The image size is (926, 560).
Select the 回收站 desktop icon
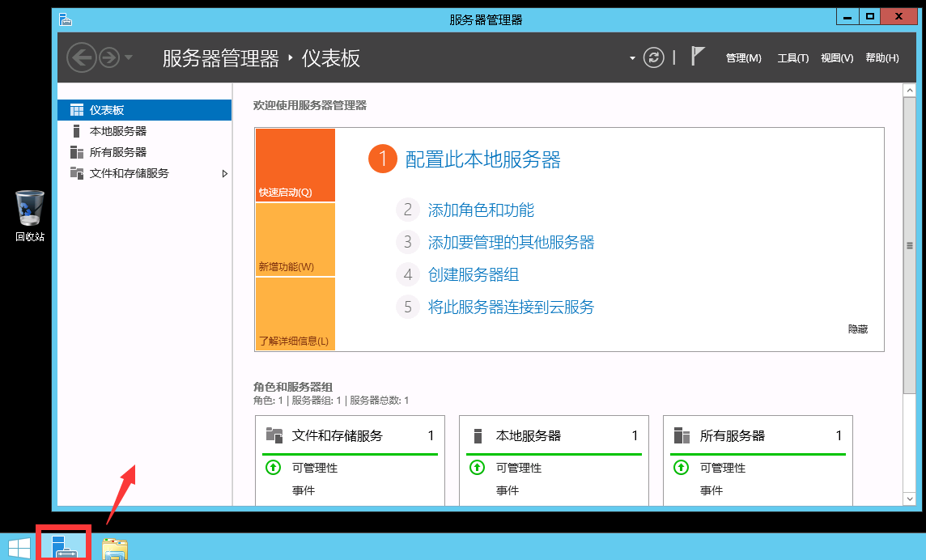click(x=29, y=215)
